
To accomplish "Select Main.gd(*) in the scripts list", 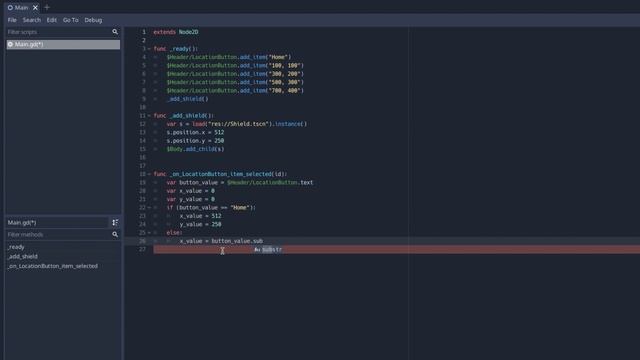I will pos(63,44).
